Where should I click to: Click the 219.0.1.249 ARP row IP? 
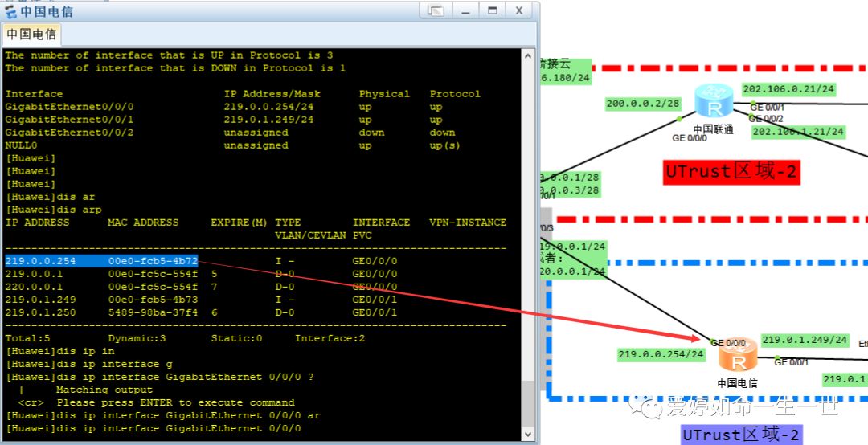(40, 300)
